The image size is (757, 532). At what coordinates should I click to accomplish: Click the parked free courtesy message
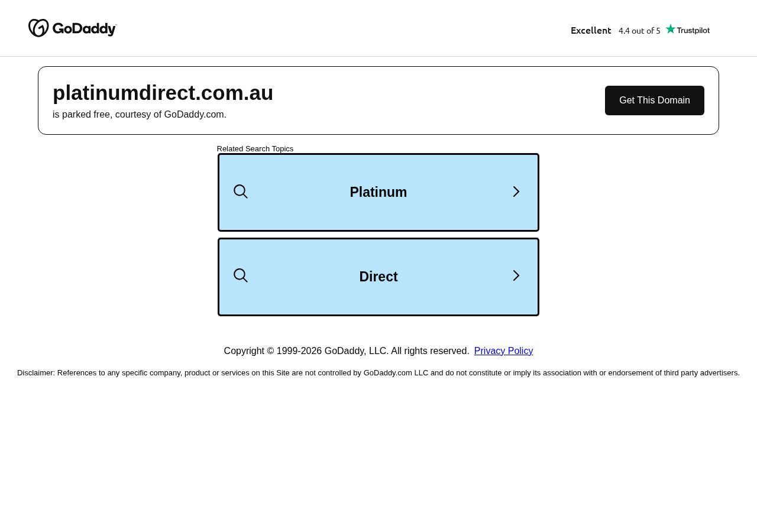[x=140, y=115]
